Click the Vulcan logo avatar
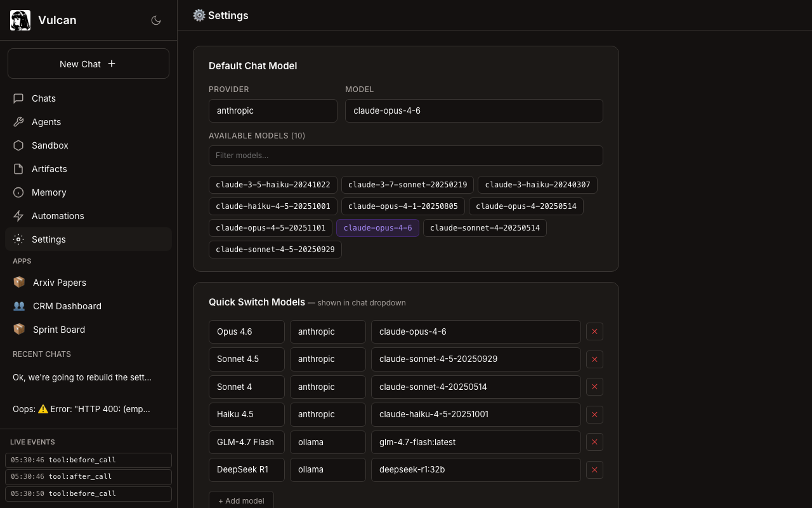The height and width of the screenshot is (508, 812). tap(20, 20)
